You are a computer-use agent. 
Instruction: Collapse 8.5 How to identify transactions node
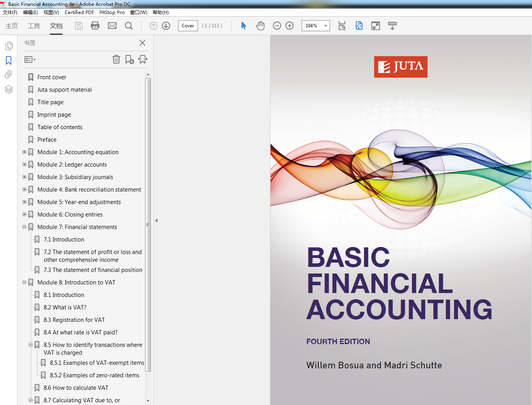(31, 345)
